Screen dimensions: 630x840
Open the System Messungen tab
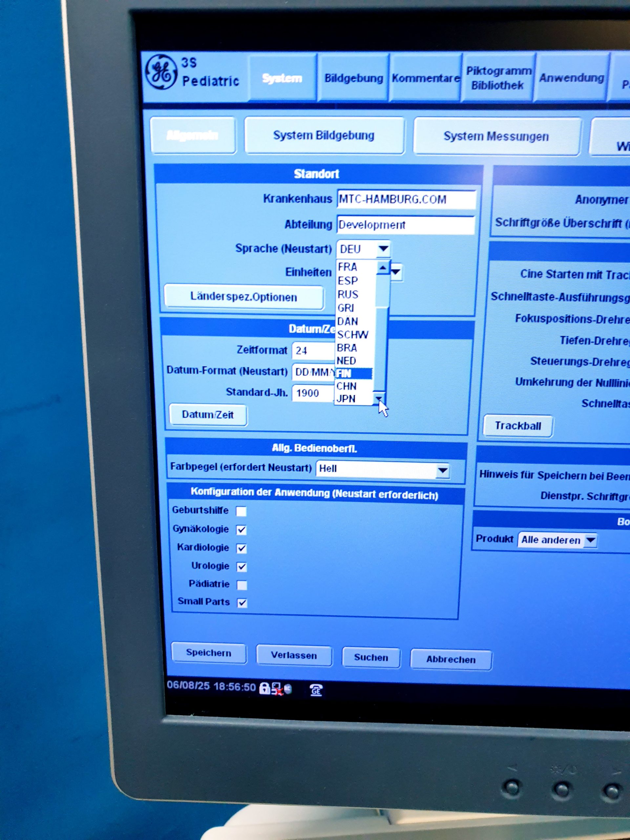tap(496, 137)
